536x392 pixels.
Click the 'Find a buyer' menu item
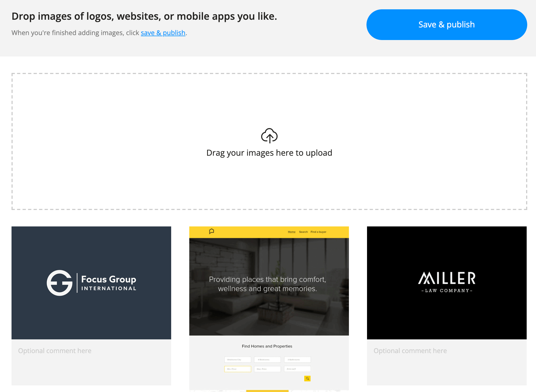click(318, 232)
